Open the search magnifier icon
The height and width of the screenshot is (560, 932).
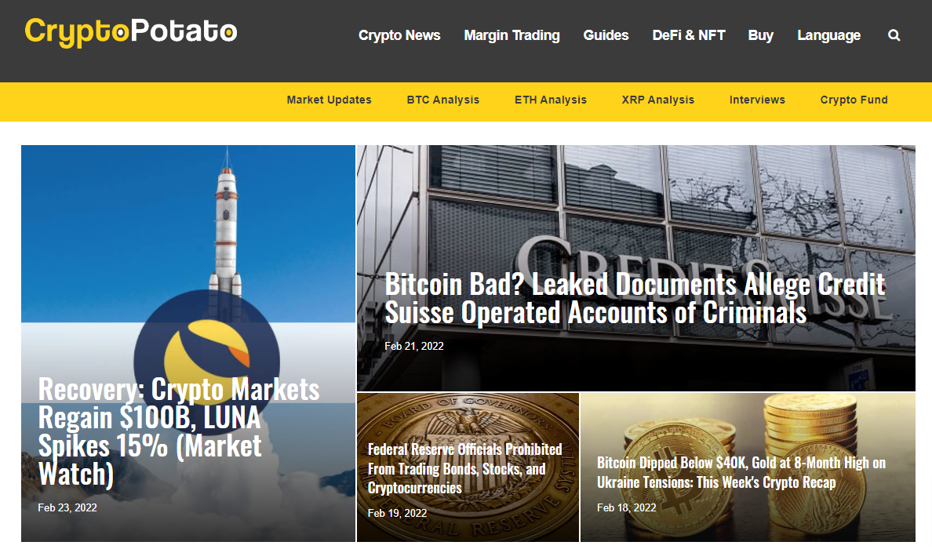point(894,35)
